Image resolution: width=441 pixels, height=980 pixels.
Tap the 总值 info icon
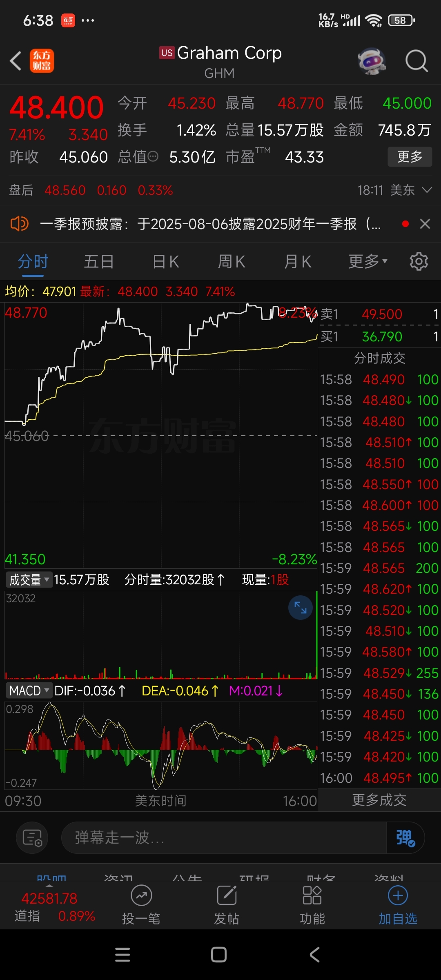153,157
